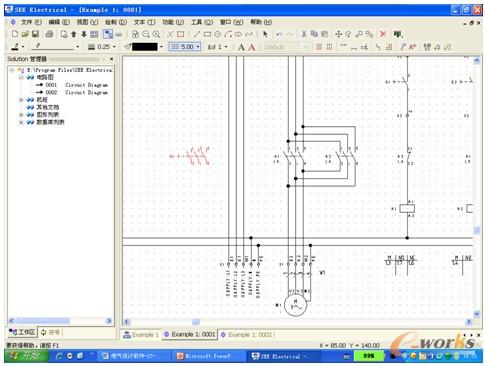Click the red Delete X icon
The width and height of the screenshot is (485, 366).
[x=383, y=34]
